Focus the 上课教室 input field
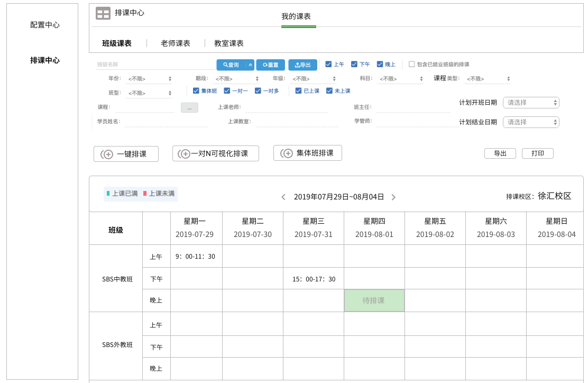This screenshot has height=383, width=588. coord(297,122)
